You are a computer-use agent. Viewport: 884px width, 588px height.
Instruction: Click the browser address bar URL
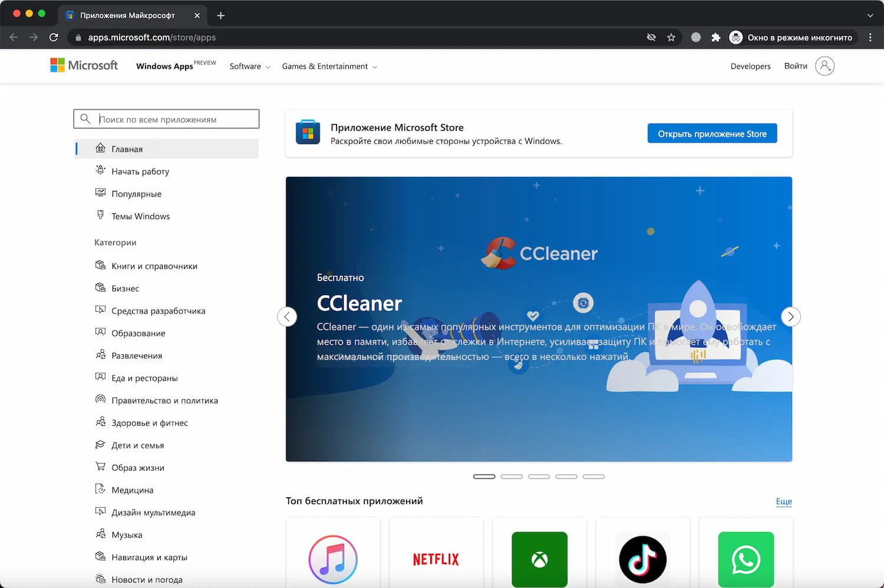pyautogui.click(x=152, y=37)
